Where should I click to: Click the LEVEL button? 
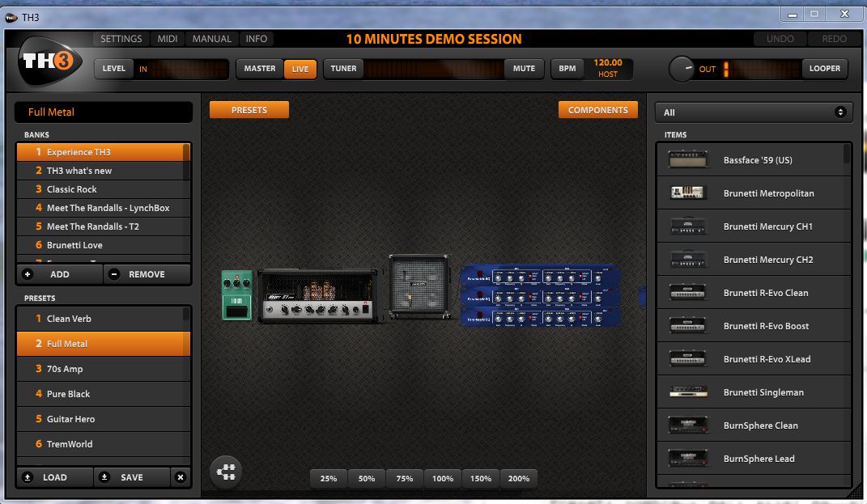(x=114, y=69)
